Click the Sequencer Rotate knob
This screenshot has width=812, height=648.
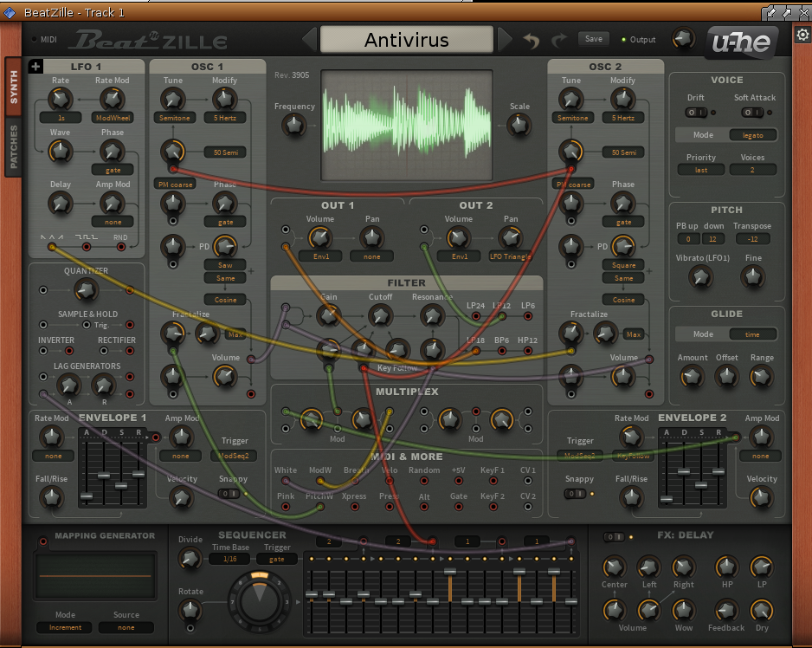click(x=190, y=610)
